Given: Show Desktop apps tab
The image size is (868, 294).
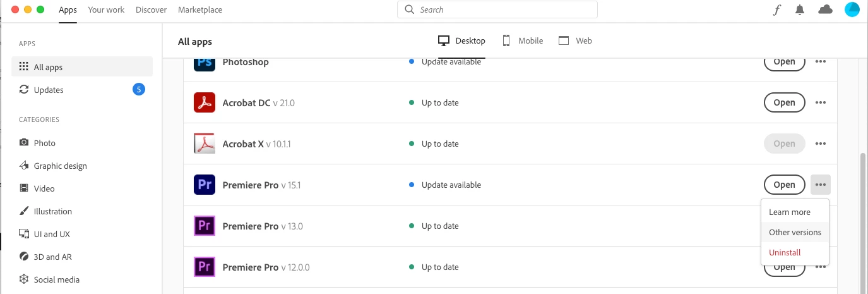Looking at the screenshot, I should point(461,40).
